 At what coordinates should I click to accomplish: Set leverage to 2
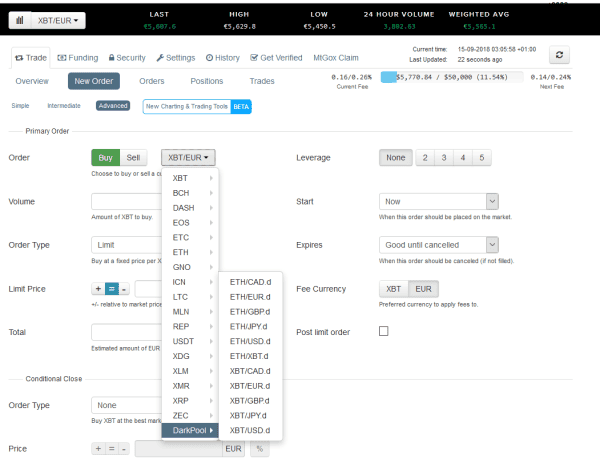point(425,158)
